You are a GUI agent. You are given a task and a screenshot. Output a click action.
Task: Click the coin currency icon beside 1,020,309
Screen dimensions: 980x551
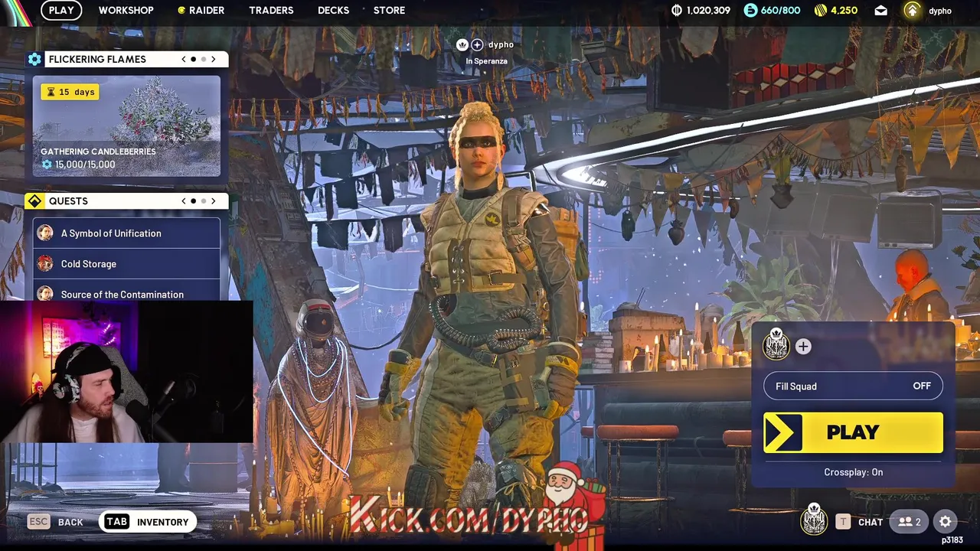(x=677, y=10)
